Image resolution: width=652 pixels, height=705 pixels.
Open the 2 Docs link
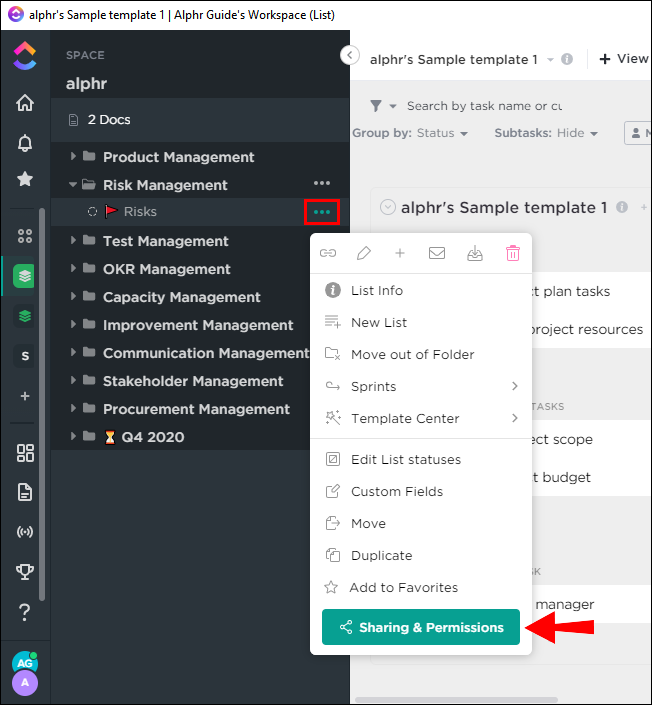[x=108, y=120]
